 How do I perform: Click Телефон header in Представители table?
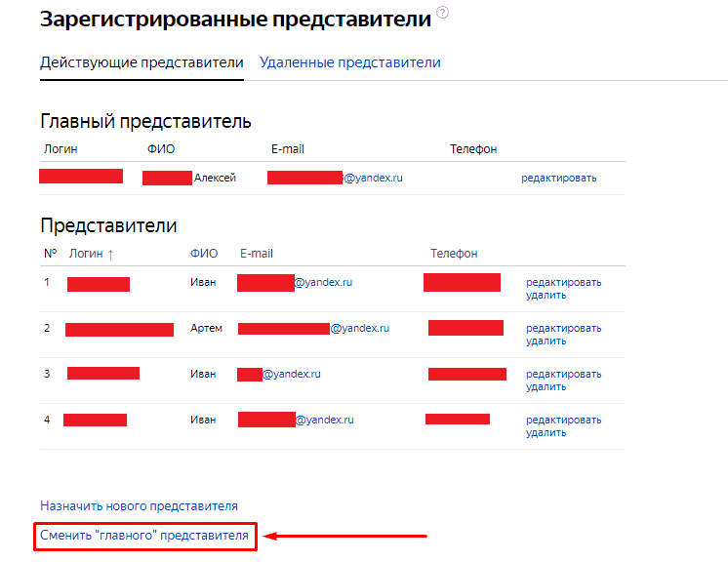click(454, 254)
